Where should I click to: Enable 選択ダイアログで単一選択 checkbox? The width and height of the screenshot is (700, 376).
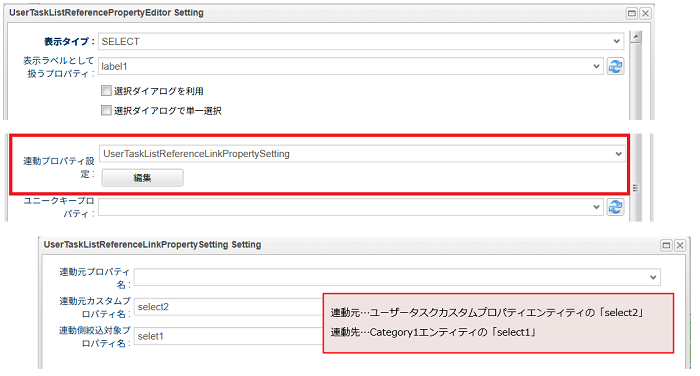coord(106,110)
